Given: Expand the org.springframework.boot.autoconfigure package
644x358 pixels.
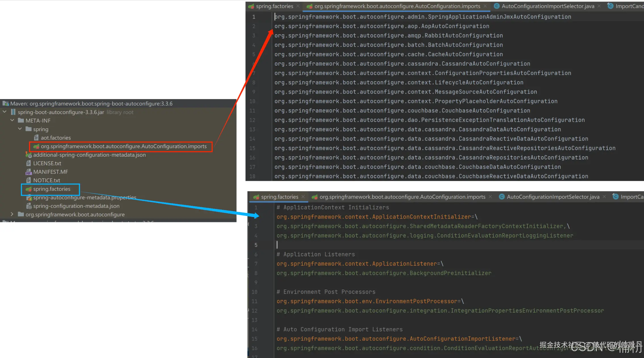Looking at the screenshot, I should (12, 214).
